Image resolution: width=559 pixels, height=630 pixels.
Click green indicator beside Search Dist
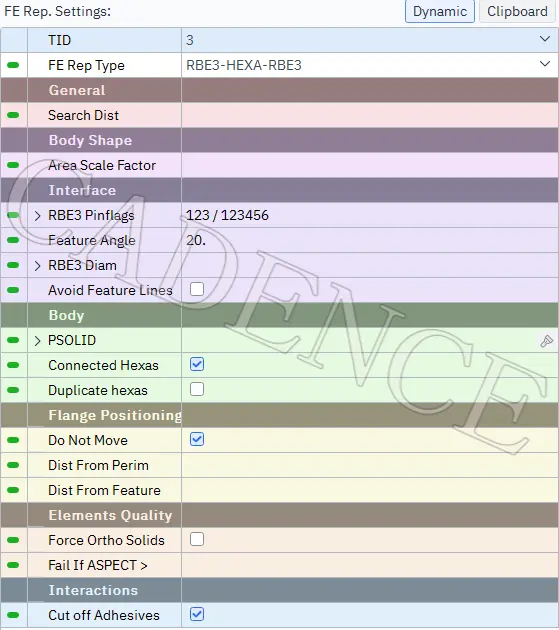[x=13, y=115]
